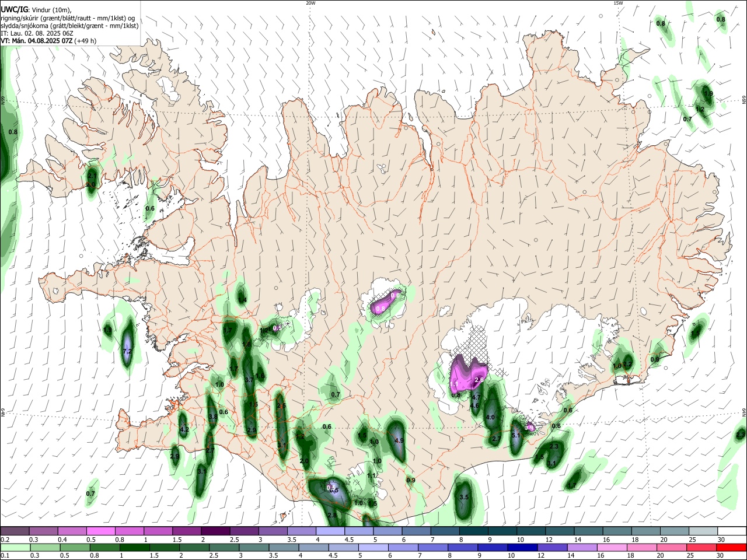The height and width of the screenshot is (560, 747).
Task: Click the 1.9 precipitation value in the northeast
Action: (708, 93)
